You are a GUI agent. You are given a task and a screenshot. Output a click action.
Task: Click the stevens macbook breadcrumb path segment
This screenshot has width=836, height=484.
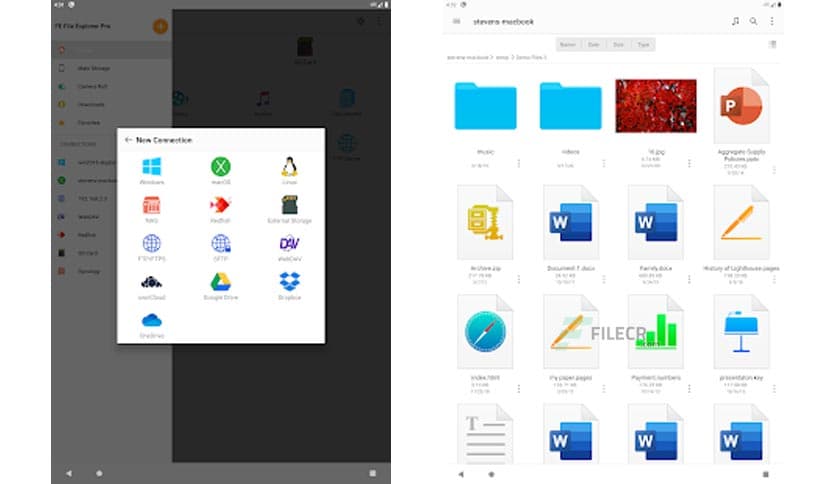(x=468, y=57)
